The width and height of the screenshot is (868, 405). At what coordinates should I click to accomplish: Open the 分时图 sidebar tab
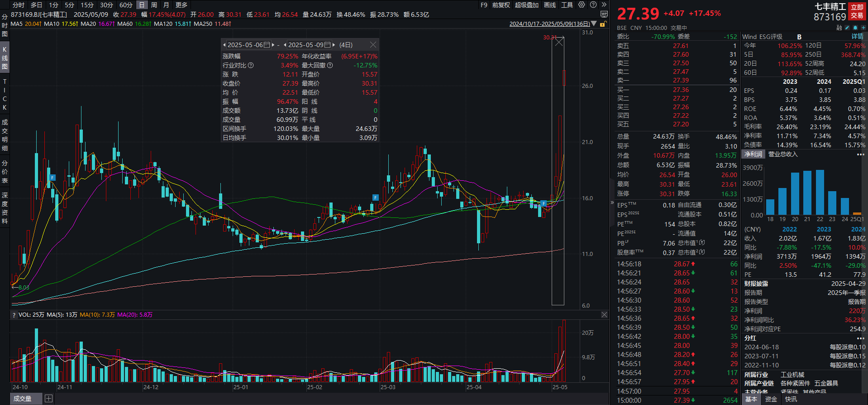pyautogui.click(x=5, y=25)
